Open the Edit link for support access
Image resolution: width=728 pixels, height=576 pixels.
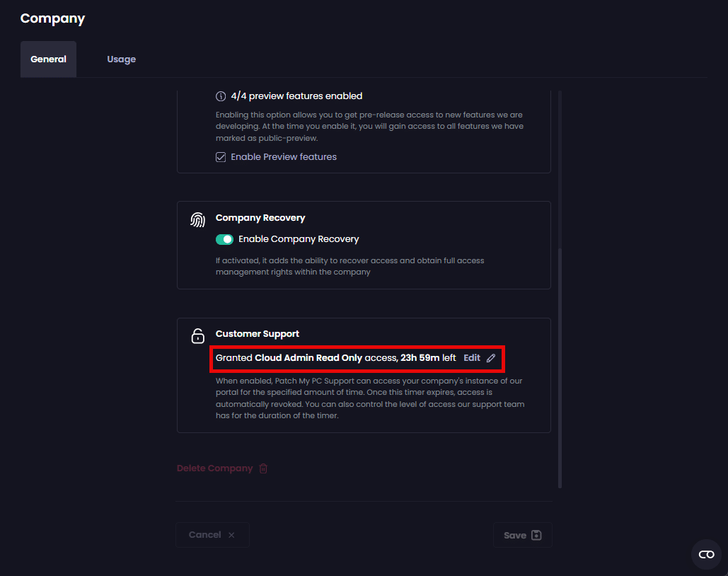click(472, 358)
